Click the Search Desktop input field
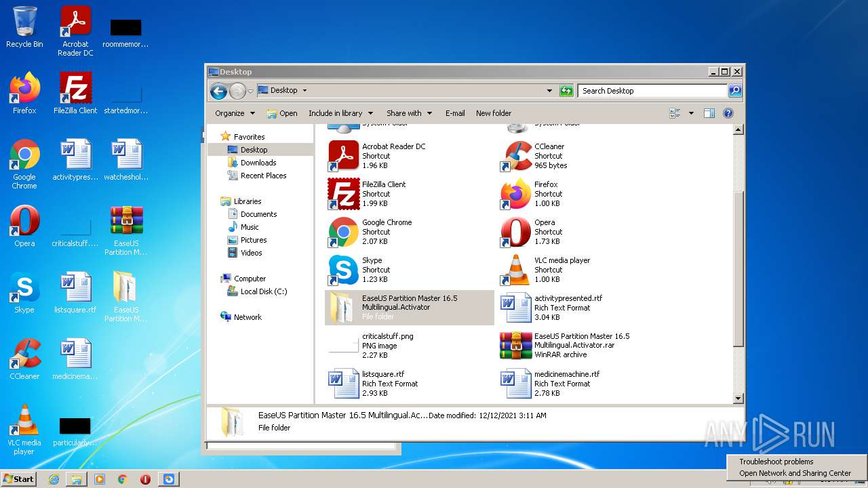868x488 pixels. 652,90
